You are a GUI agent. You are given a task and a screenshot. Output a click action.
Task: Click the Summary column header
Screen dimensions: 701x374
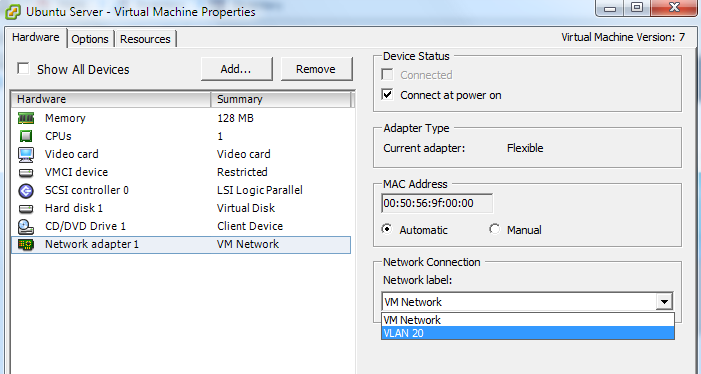click(x=281, y=99)
